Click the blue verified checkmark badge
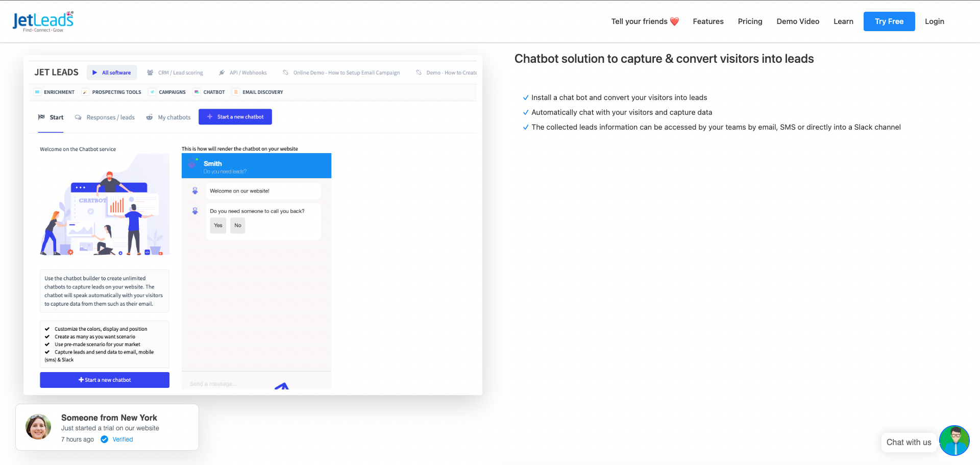The image size is (980, 465). [x=104, y=439]
